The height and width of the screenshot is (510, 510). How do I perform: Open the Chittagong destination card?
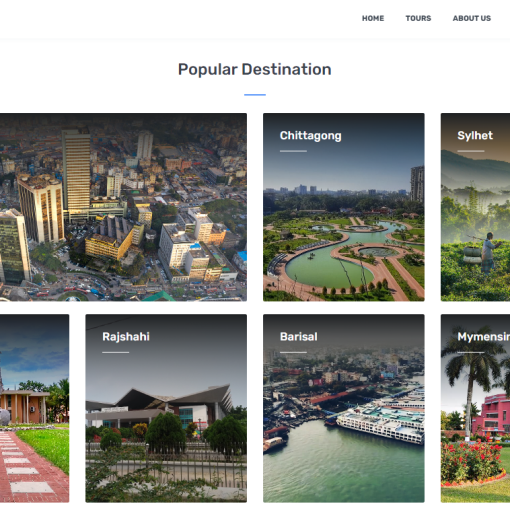(344, 207)
